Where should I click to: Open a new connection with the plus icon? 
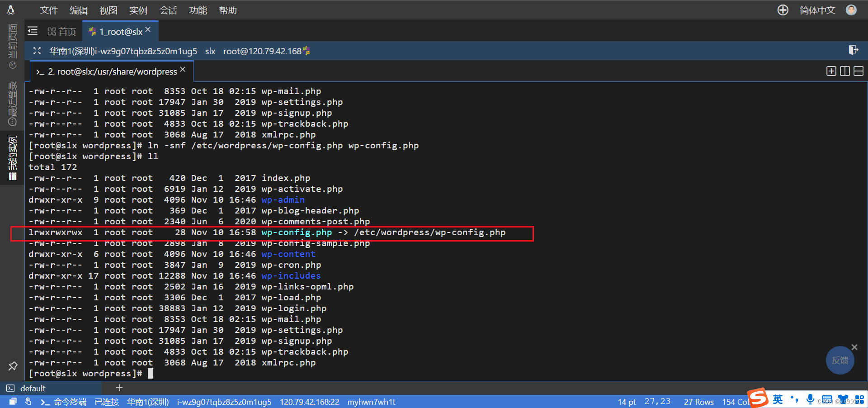point(783,10)
